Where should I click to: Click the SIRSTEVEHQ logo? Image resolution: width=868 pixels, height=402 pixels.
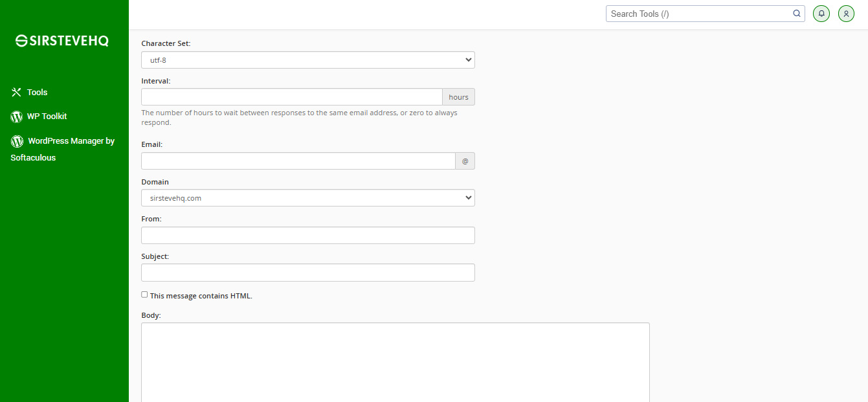(x=62, y=41)
